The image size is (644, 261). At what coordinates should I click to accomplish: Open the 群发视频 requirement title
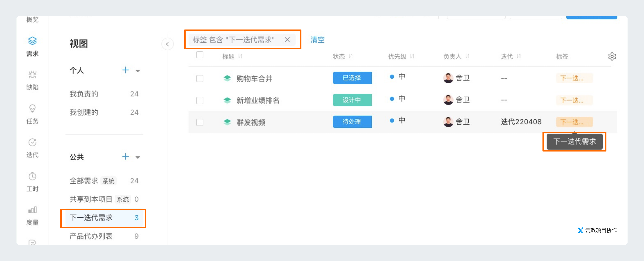coord(251,122)
